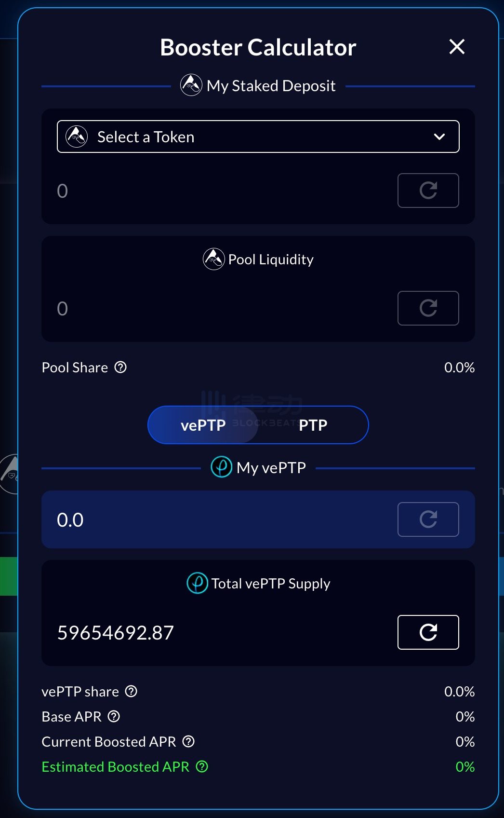Show Base APR info icon
The height and width of the screenshot is (818, 504).
(x=114, y=717)
